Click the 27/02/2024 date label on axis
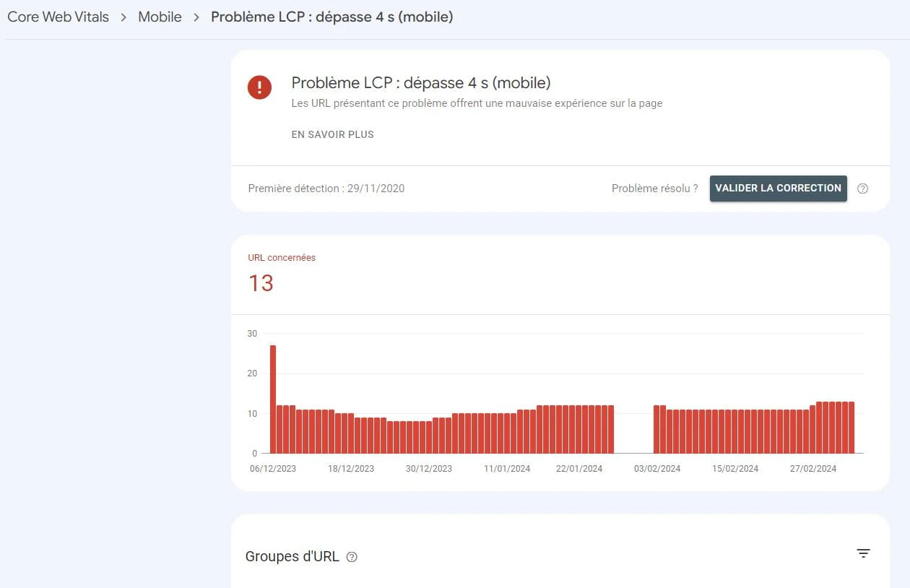910x588 pixels. (813, 469)
